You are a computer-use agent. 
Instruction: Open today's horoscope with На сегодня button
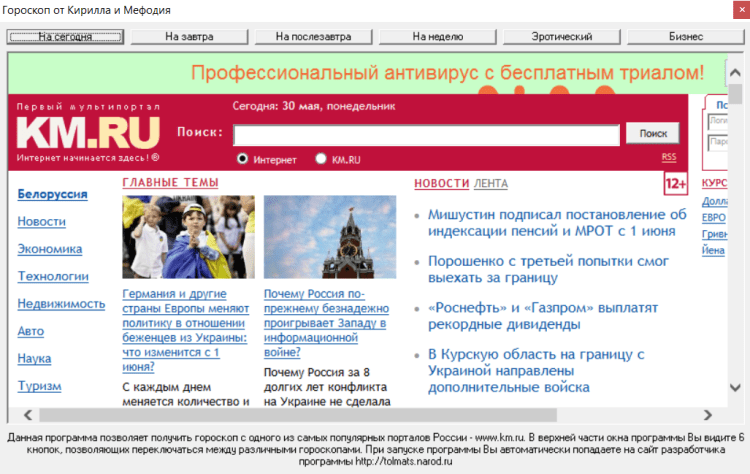pos(65,37)
